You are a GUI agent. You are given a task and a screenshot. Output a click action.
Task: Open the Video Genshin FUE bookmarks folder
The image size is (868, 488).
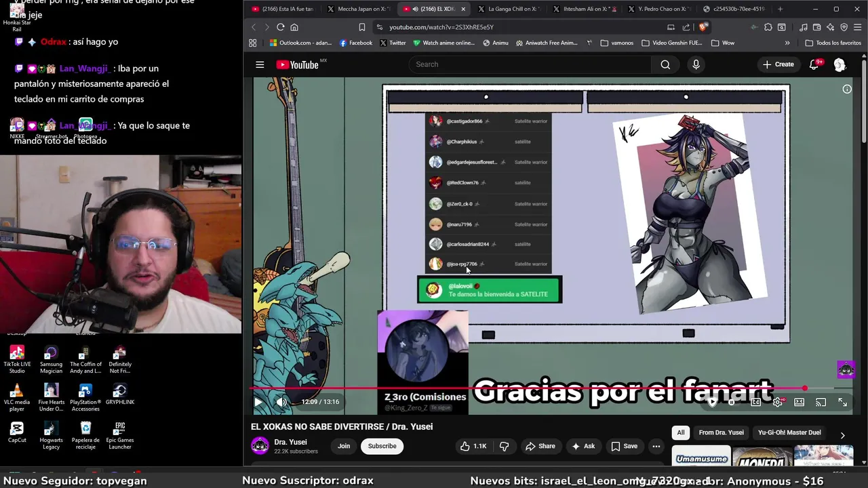point(671,43)
